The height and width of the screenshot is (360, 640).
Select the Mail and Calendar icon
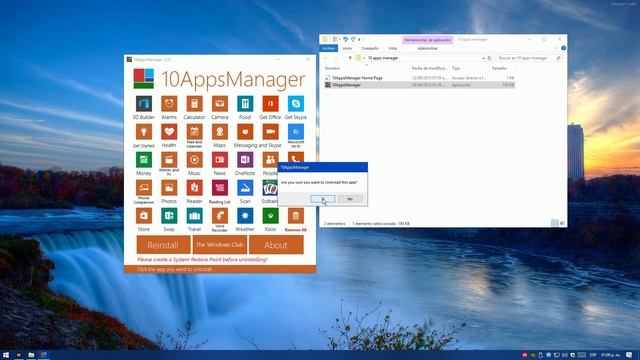(194, 132)
